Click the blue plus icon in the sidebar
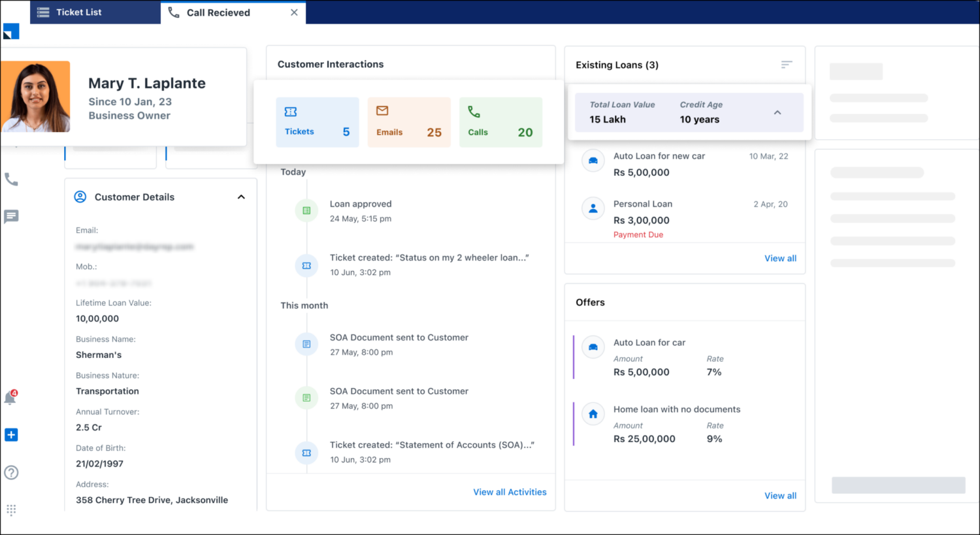 click(x=10, y=434)
